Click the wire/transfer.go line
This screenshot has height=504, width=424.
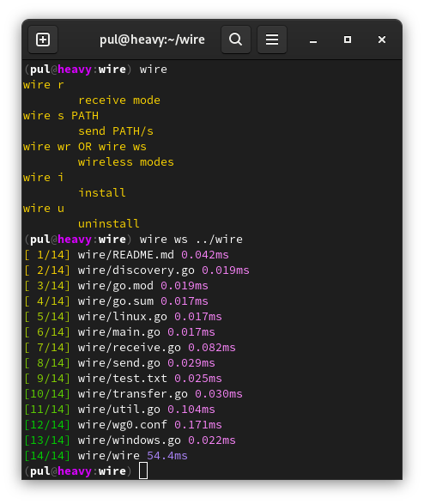pyautogui.click(x=133, y=394)
